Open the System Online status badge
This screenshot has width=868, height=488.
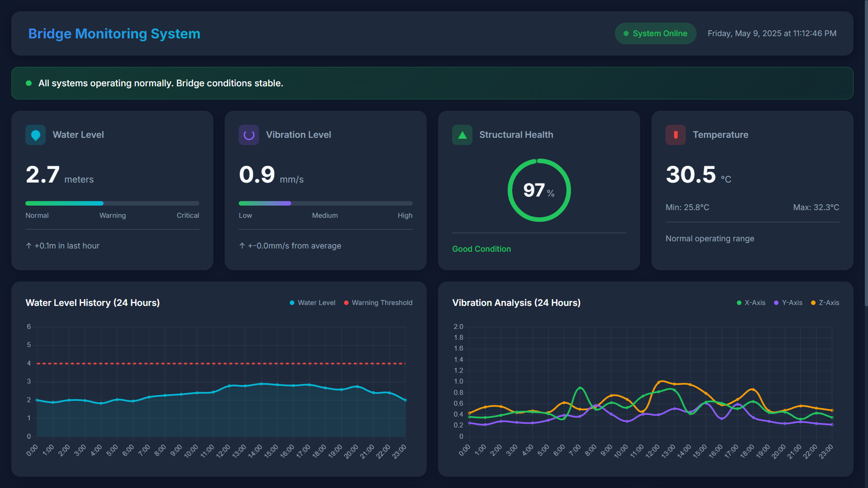655,33
